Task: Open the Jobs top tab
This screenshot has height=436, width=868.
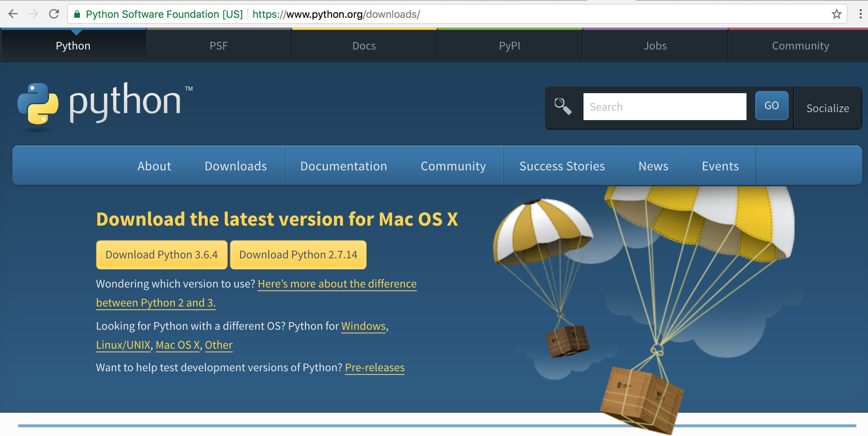Action: coord(655,45)
